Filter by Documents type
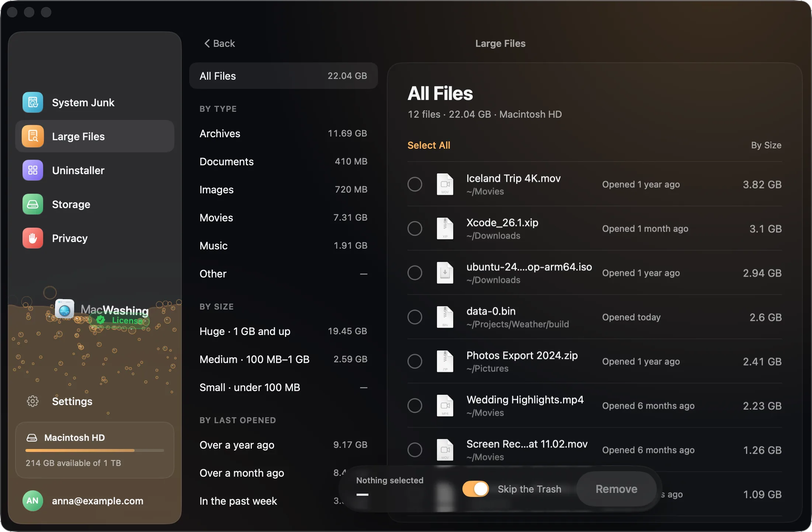 coord(283,162)
